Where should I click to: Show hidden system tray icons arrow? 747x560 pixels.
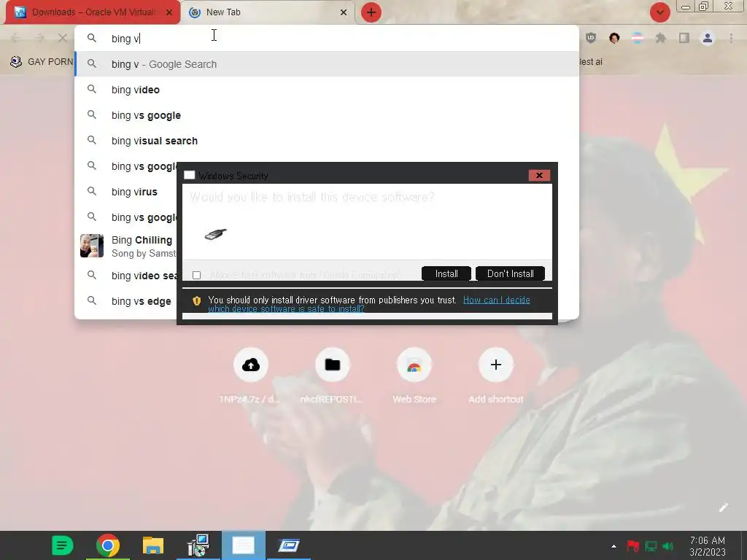614,546
